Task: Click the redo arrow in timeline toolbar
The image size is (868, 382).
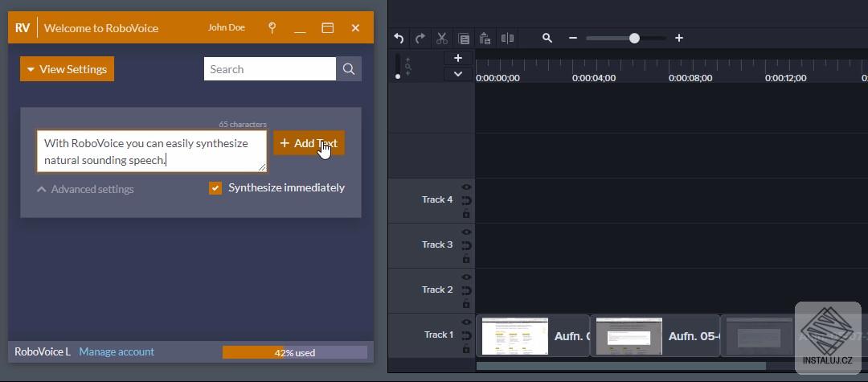Action: [420, 39]
